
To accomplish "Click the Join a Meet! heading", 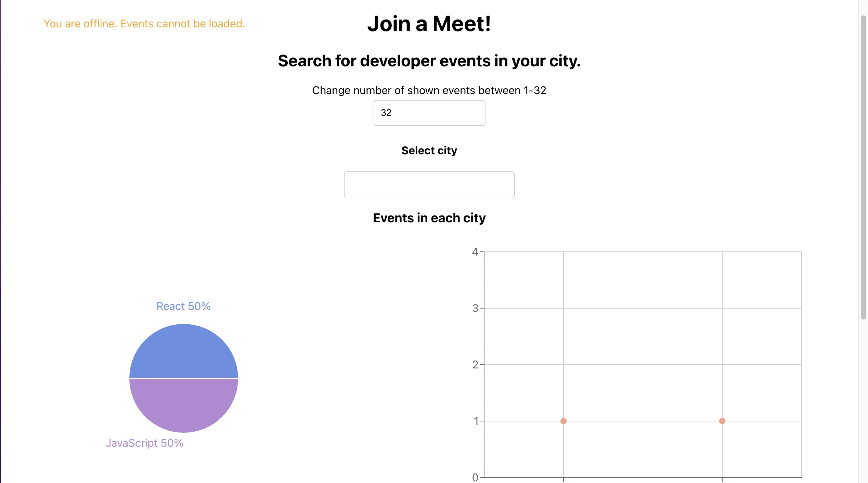I will pyautogui.click(x=429, y=24).
